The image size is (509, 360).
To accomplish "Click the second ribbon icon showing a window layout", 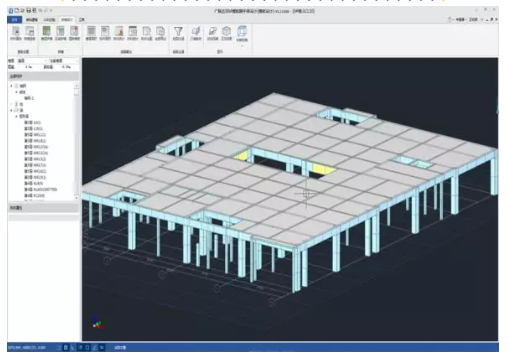I will pyautogui.click(x=30, y=31).
